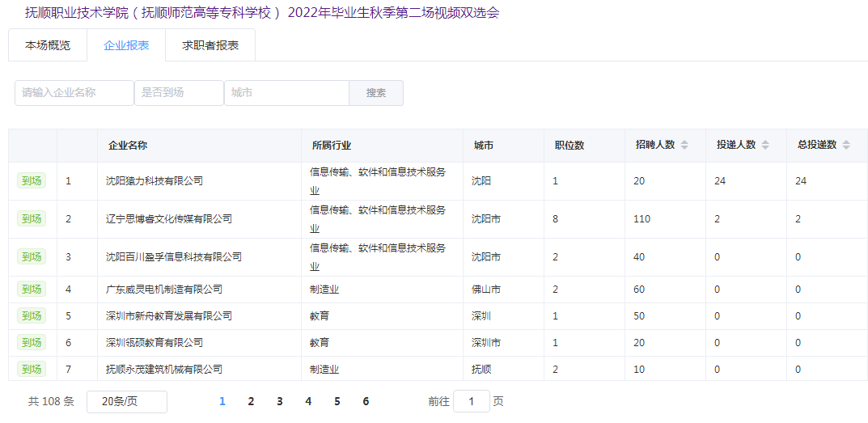This screenshot has height=423, width=868.
Task: Click the 前往 page number input box
Action: pyautogui.click(x=472, y=402)
